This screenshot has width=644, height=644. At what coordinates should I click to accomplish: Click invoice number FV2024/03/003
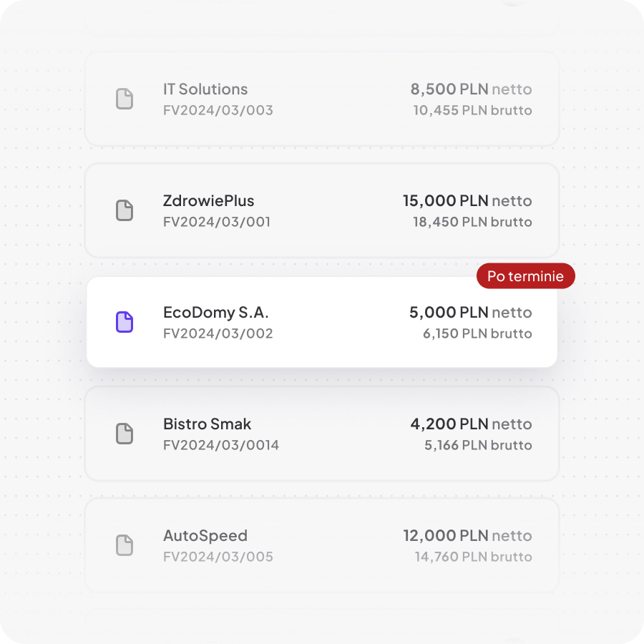pyautogui.click(x=218, y=111)
